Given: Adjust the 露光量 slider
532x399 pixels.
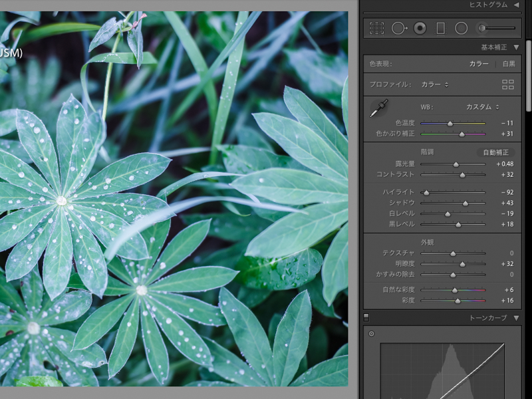Looking at the screenshot, I should pyautogui.click(x=453, y=164).
